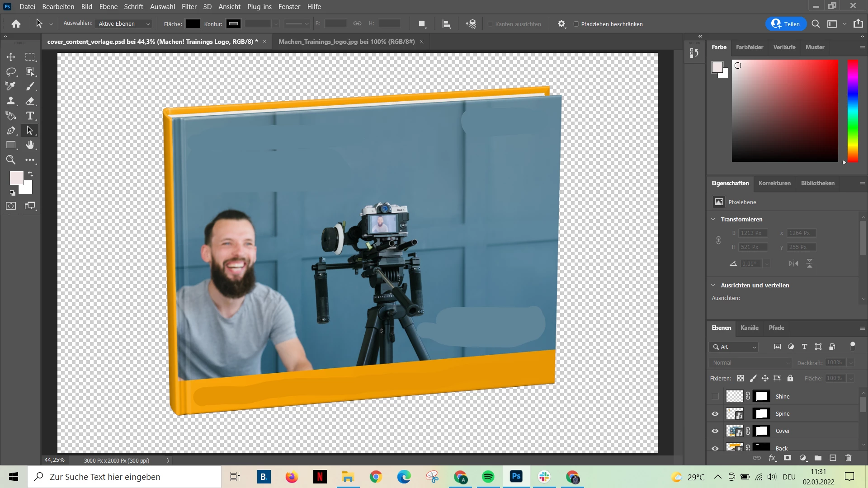Viewport: 868px width, 488px height.
Task: Select the Move tool
Action: 11,57
